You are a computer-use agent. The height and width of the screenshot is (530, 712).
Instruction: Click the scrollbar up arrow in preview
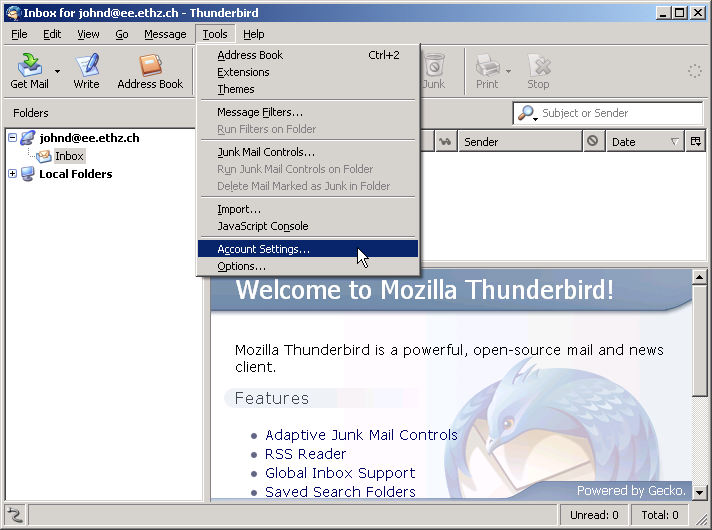(699, 277)
